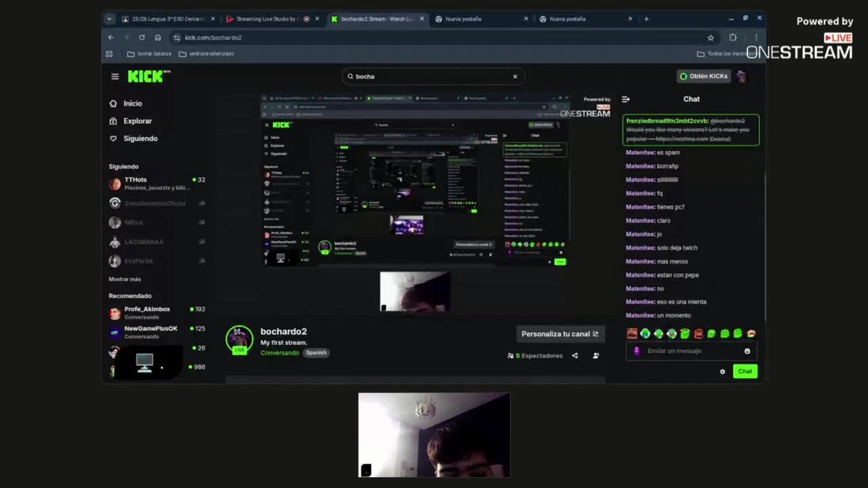Open the EvaPartis channel
Viewport: 868px width, 488px height.
(157, 261)
